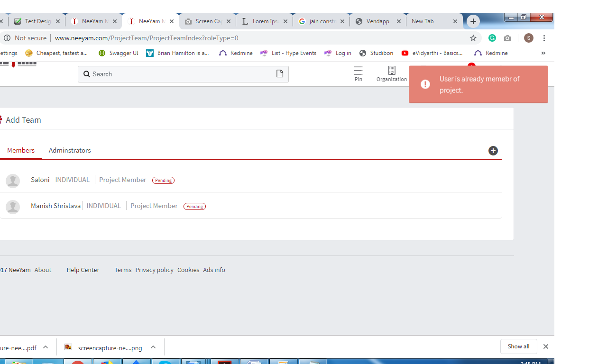Image resolution: width=607 pixels, height=364 pixels.
Task: Expand the hidden bookmarks overflow chevron
Action: (x=543, y=53)
